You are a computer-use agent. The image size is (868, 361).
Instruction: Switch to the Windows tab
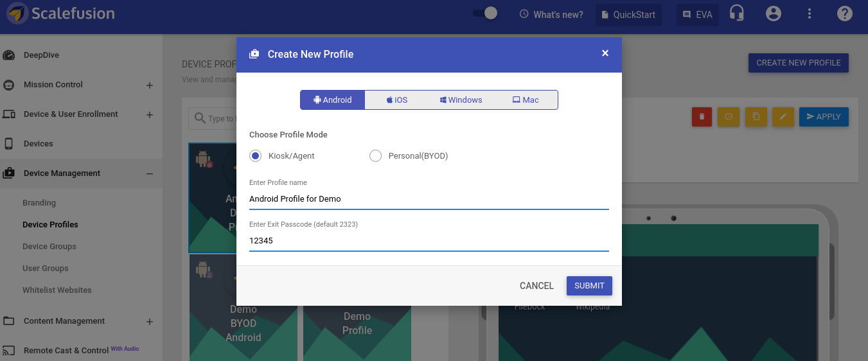pos(461,100)
